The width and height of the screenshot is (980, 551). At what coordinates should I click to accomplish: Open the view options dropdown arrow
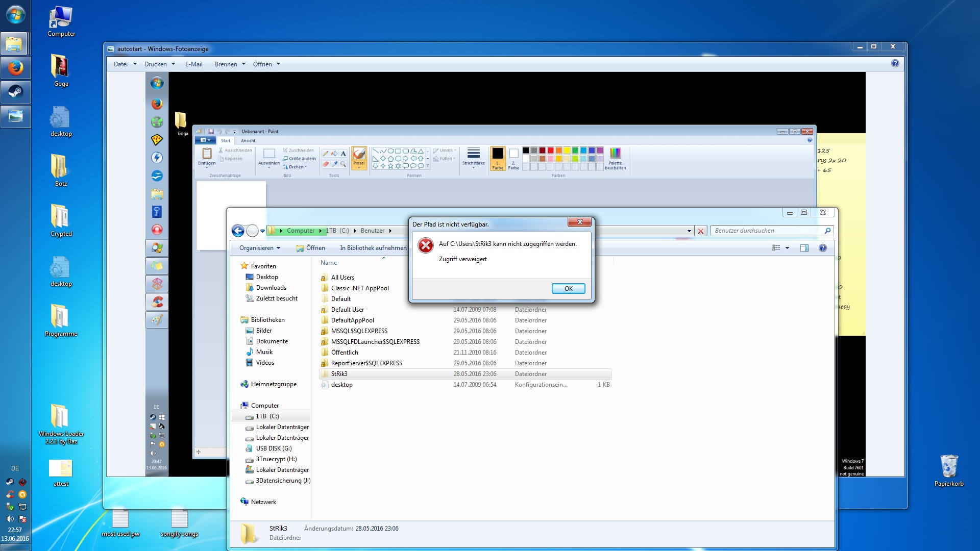[787, 248]
